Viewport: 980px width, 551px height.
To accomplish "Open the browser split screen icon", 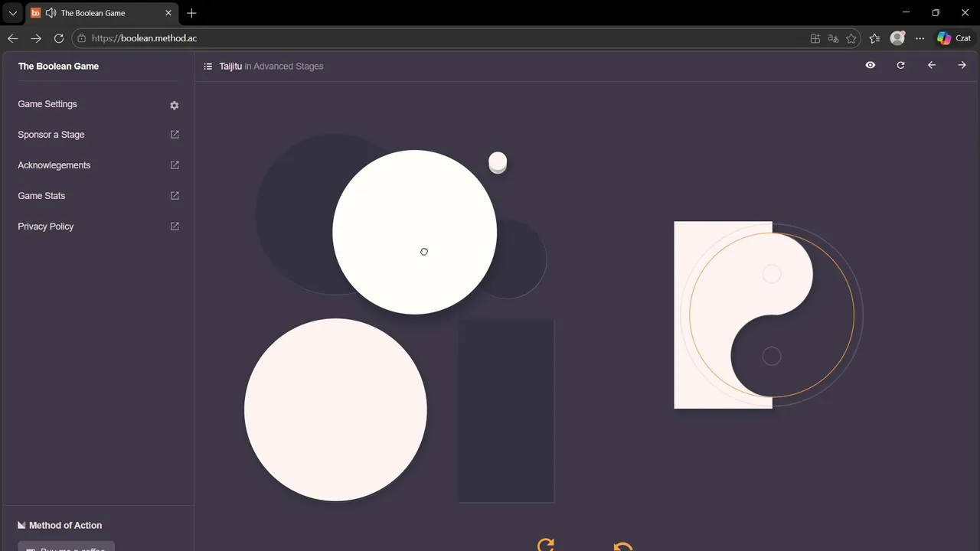I will 815,38.
